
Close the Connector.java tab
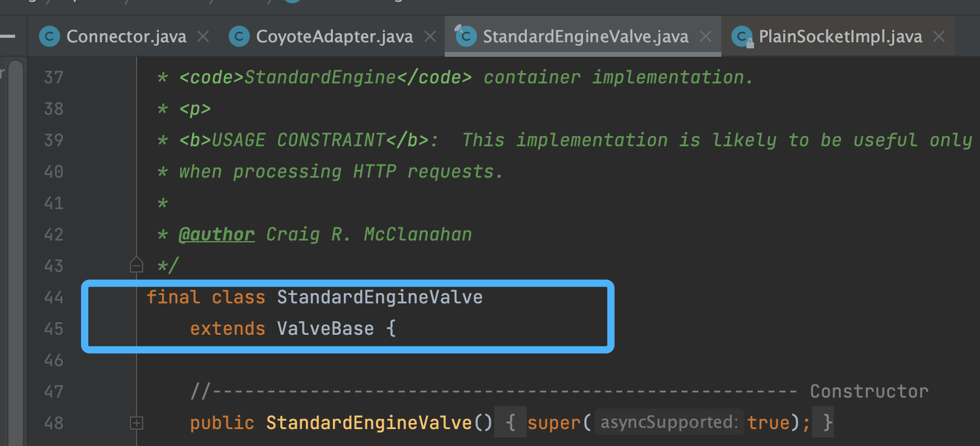(x=204, y=37)
